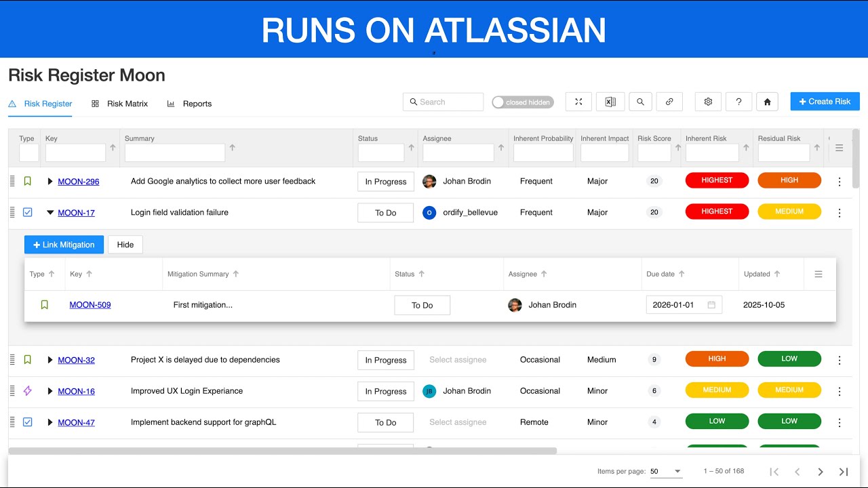Switch to Reports tab
This screenshot has height=488, width=868.
(189, 104)
